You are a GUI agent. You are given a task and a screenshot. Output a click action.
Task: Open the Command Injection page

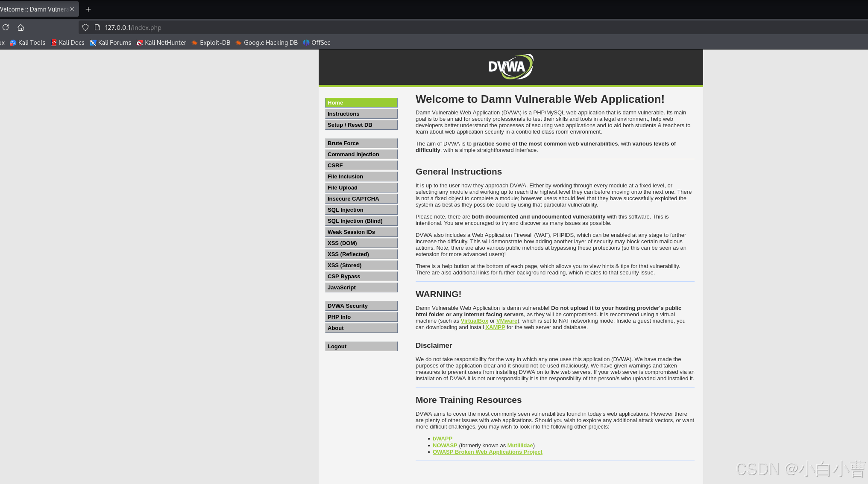[361, 155]
